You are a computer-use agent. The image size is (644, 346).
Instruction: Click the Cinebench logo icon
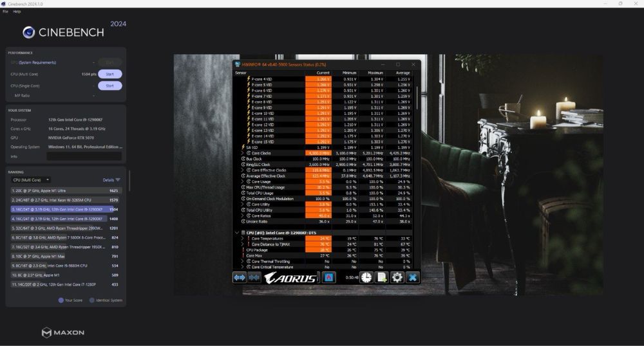tap(29, 32)
